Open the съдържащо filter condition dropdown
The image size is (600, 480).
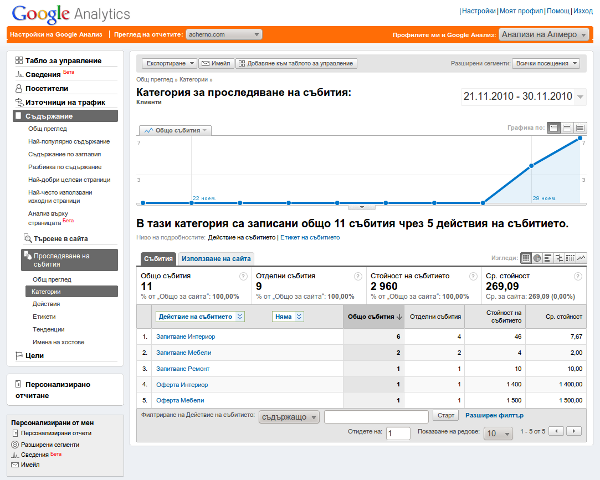[x=289, y=417]
